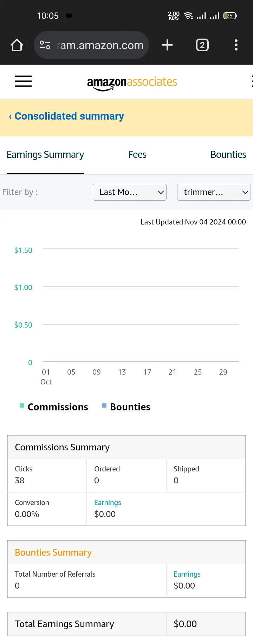Expand the Last Month date filter dropdown
Viewport: 253px width, 644px height.
point(130,192)
